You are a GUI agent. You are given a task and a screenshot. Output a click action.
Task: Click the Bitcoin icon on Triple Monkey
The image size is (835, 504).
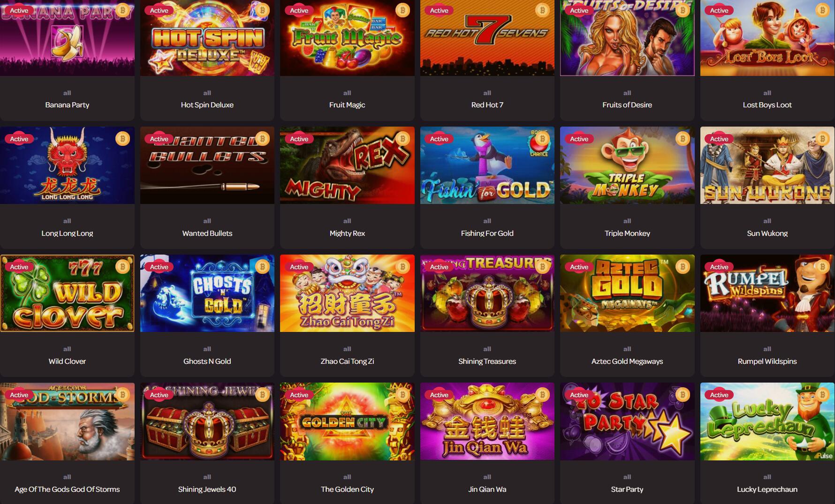coord(683,139)
